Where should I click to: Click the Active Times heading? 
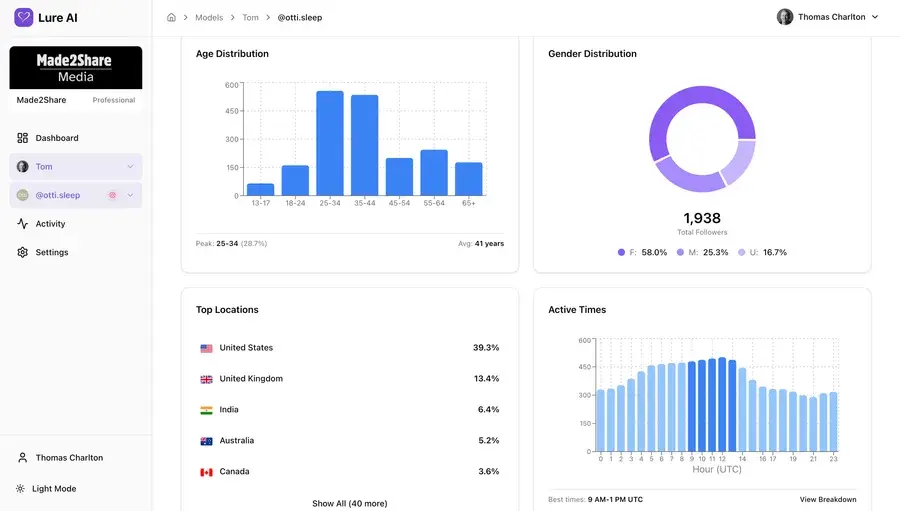(x=577, y=309)
